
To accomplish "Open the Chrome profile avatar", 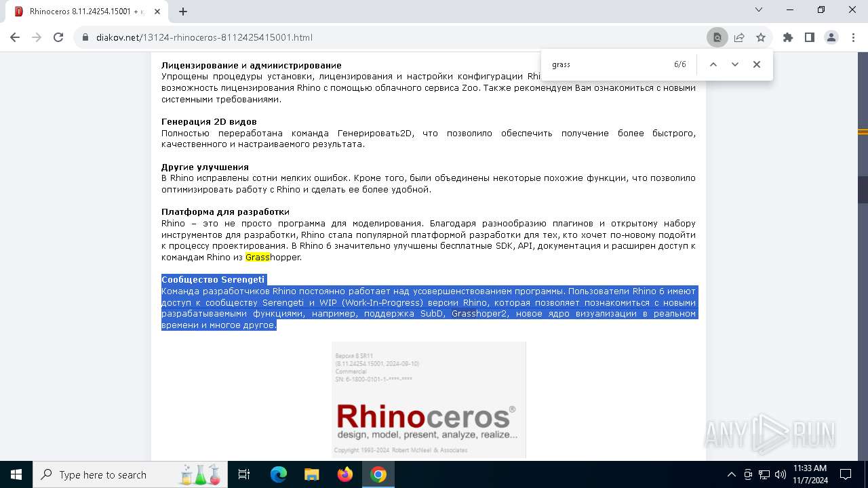I will point(831,37).
